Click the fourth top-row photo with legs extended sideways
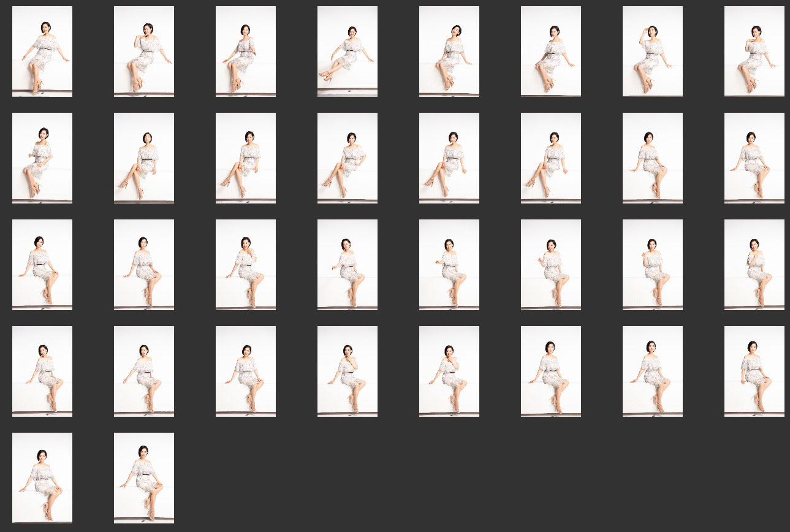 (348, 51)
